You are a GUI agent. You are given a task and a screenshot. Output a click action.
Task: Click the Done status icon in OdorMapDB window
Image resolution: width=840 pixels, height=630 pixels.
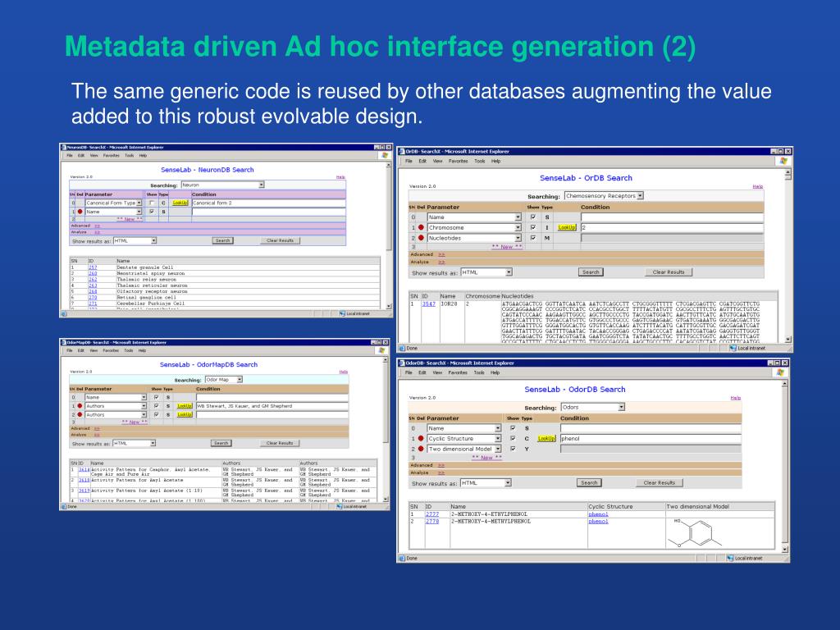coord(64,506)
